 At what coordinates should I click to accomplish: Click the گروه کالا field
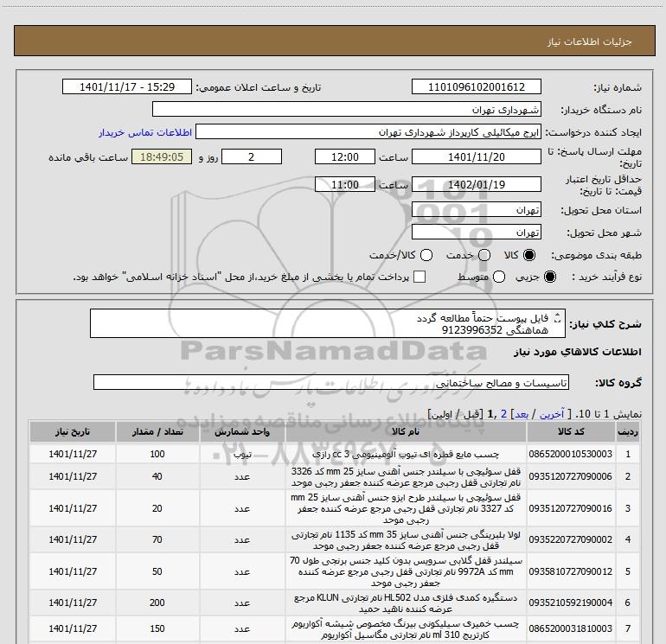331,382
